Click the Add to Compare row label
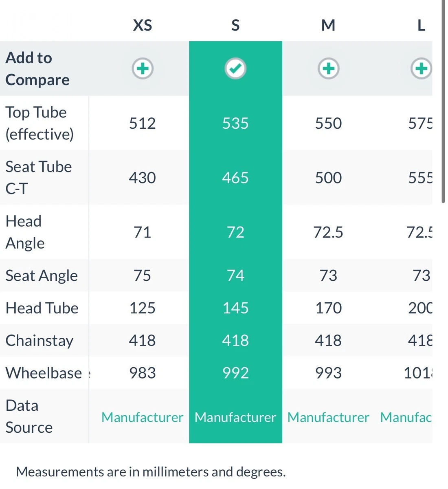The height and width of the screenshot is (489, 448). click(37, 69)
